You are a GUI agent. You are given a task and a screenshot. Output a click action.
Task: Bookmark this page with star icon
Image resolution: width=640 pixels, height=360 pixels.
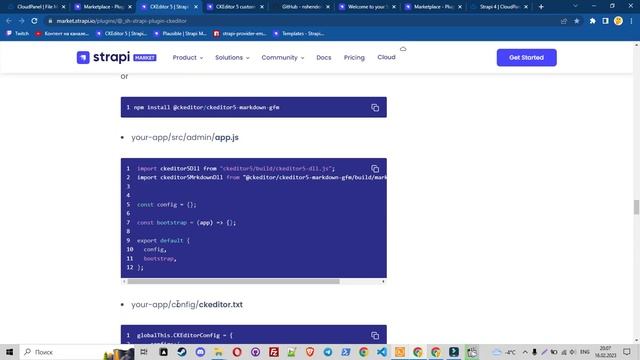[x=576, y=21]
